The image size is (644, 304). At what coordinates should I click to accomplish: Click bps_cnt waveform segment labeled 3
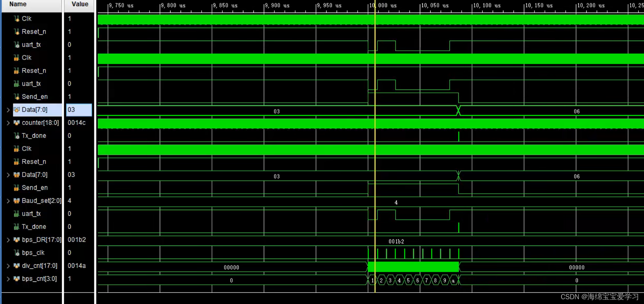(390, 281)
